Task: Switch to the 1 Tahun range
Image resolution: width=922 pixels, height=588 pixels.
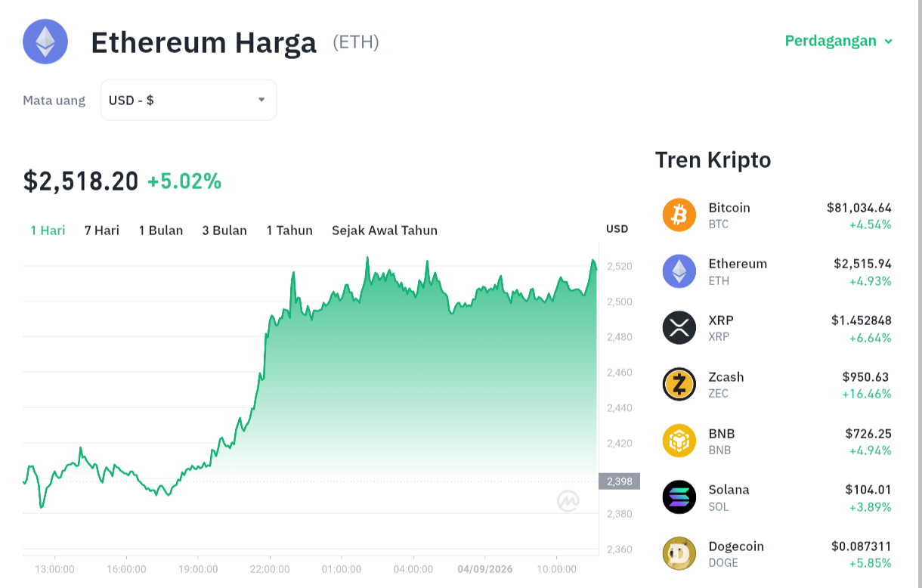Action: click(289, 231)
